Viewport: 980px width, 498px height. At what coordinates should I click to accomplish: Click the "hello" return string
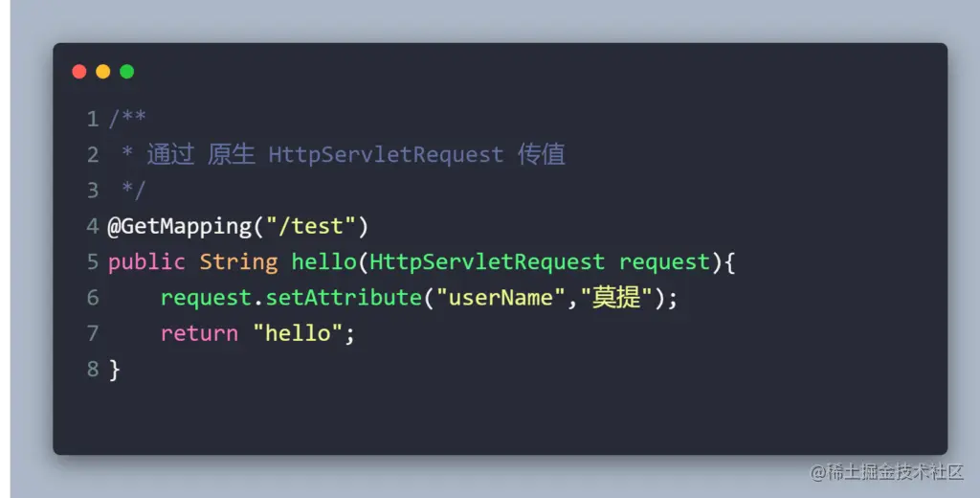(x=298, y=333)
